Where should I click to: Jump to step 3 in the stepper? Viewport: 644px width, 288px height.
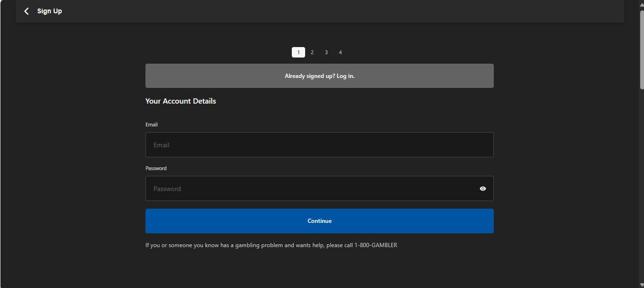point(326,52)
